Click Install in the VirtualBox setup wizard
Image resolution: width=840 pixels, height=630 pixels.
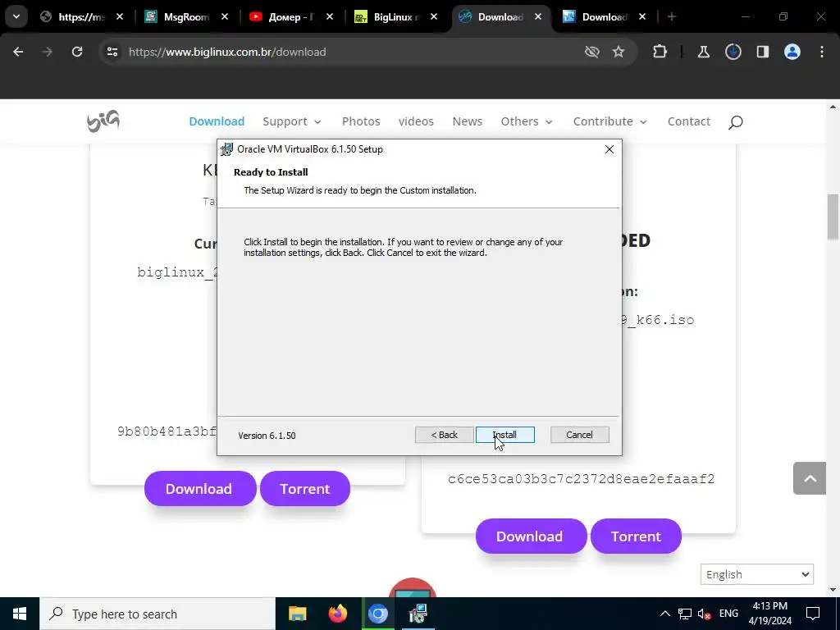[504, 435]
